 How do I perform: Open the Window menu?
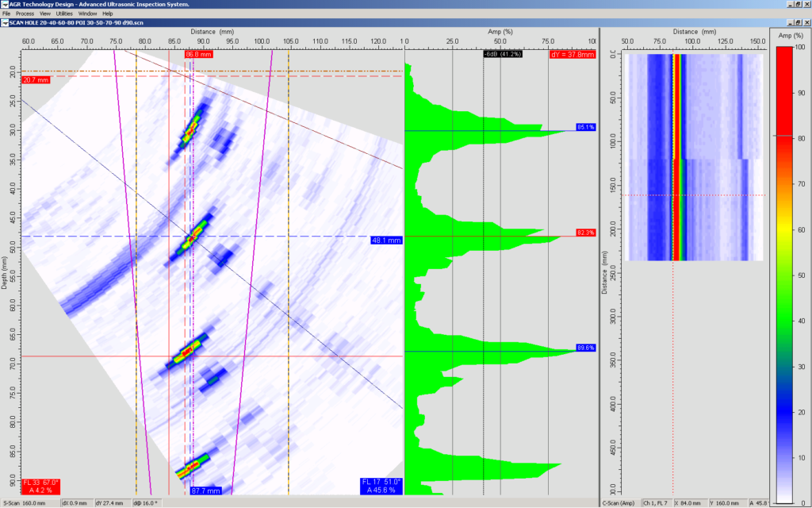tap(89, 13)
